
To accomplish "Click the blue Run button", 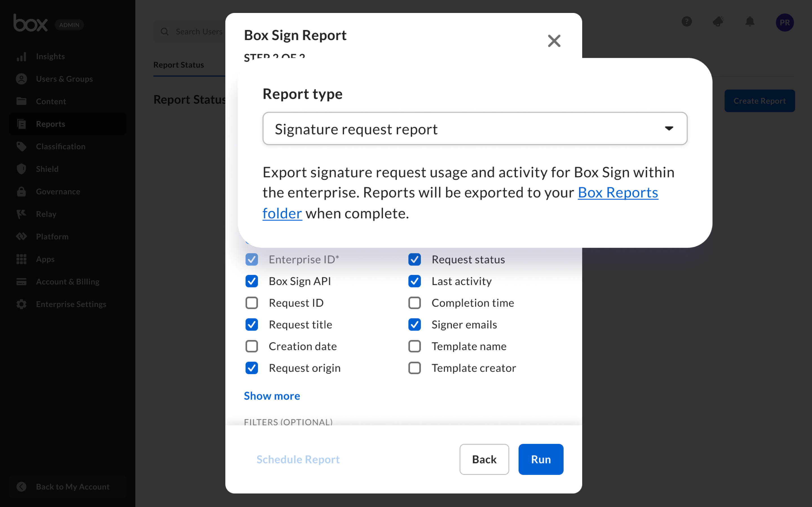I will [540, 459].
